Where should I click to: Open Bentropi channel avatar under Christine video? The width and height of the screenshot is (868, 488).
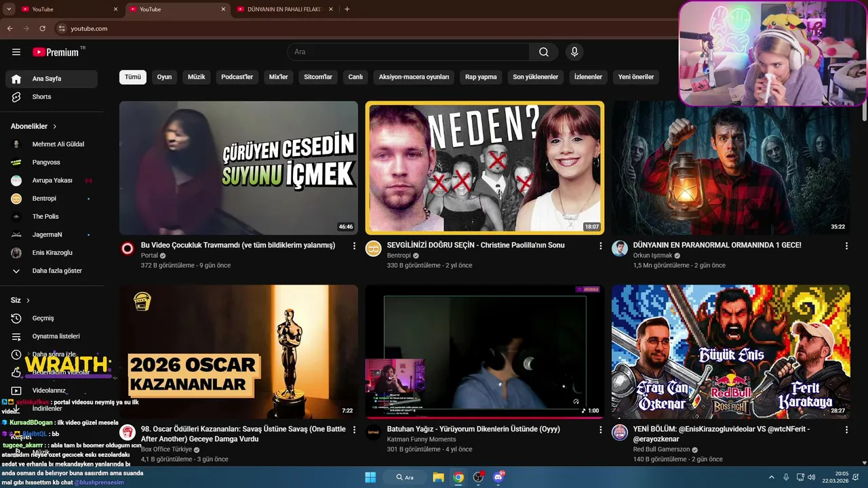coord(374,249)
